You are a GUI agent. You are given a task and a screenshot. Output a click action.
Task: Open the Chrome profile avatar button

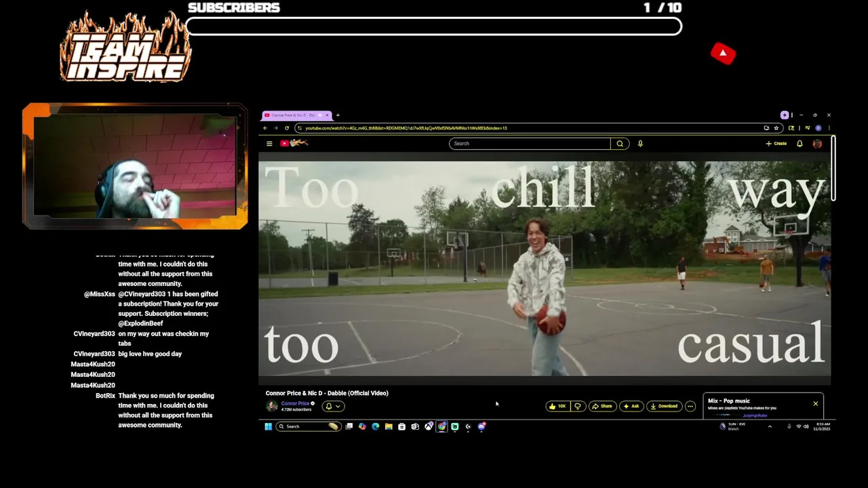pyautogui.click(x=818, y=128)
